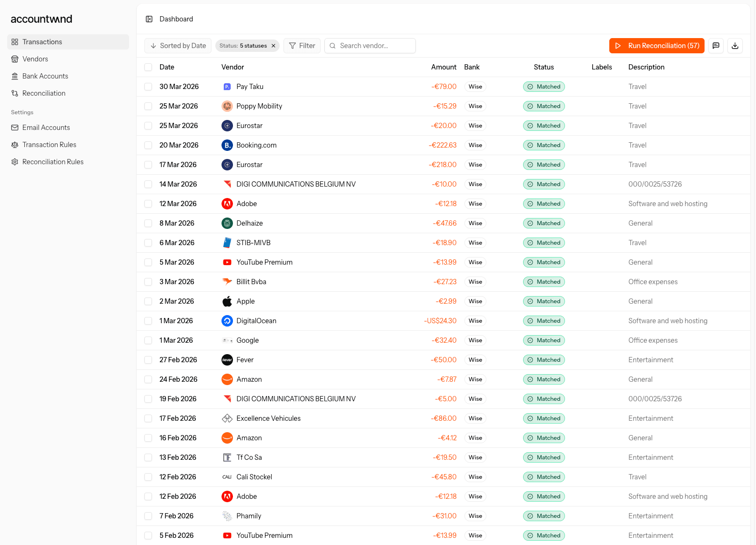The width and height of the screenshot is (756, 545).
Task: Click the Date column header
Action: [167, 67]
